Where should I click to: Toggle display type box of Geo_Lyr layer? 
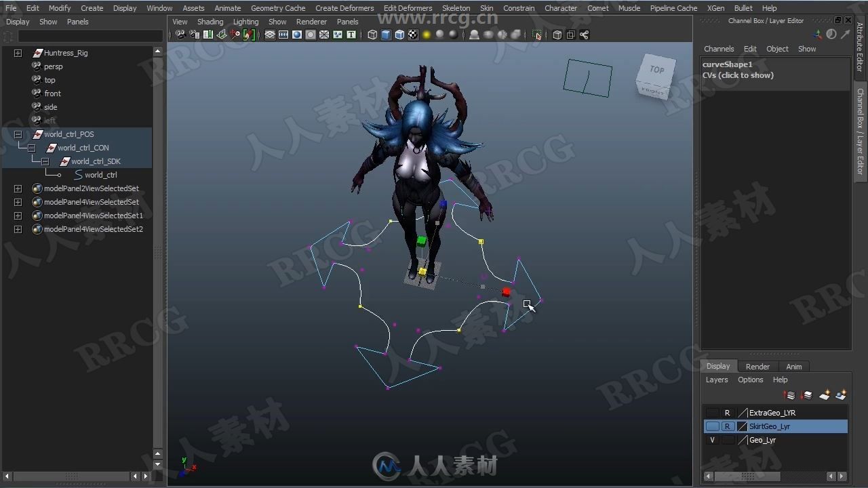(728, 440)
